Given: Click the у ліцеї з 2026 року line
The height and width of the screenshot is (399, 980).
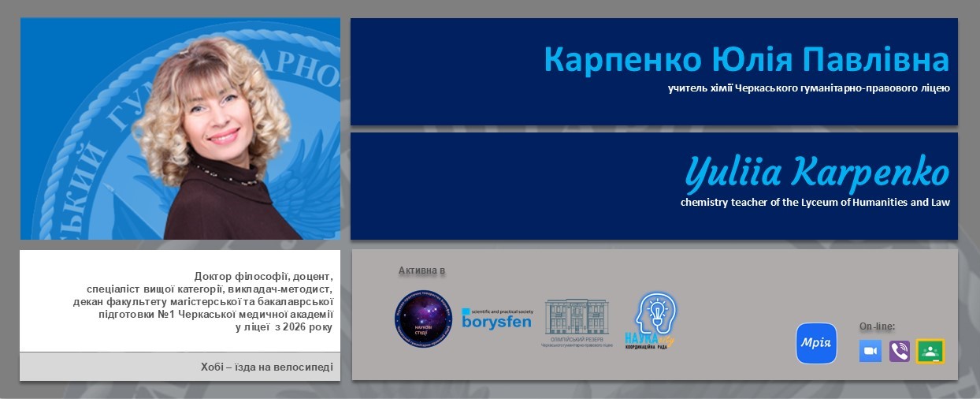Looking at the screenshot, I should click(x=284, y=326).
